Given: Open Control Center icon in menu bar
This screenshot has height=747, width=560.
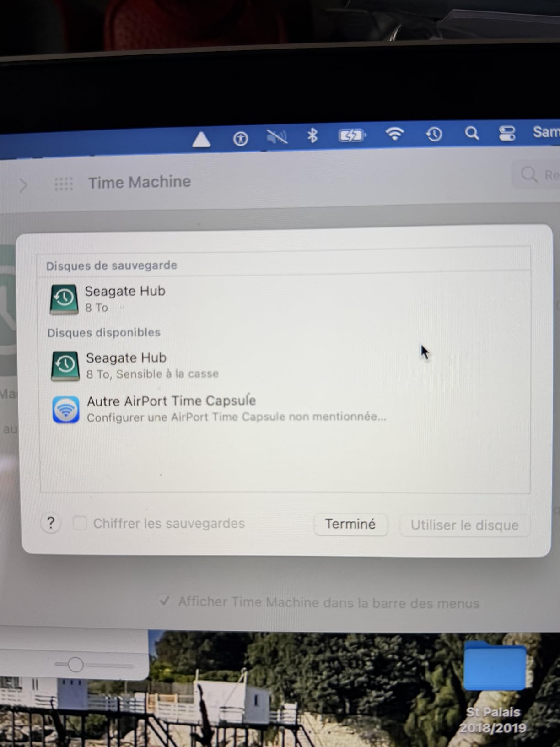Looking at the screenshot, I should tap(507, 133).
